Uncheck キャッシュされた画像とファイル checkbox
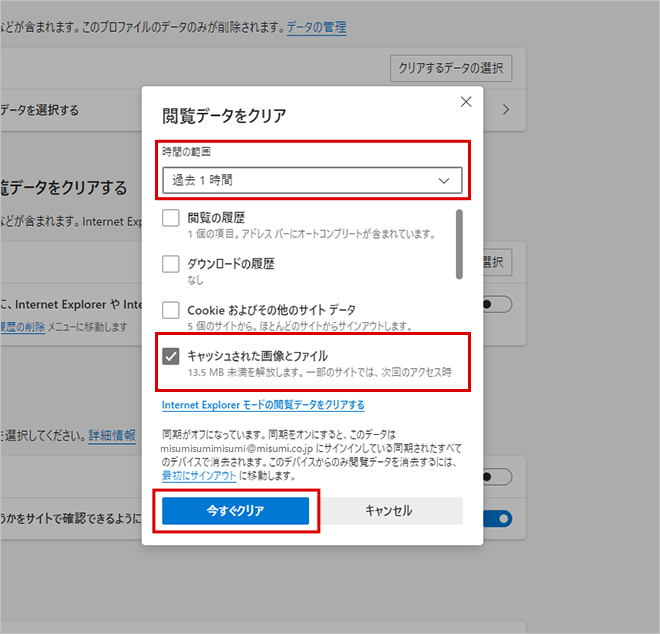The width and height of the screenshot is (660, 634). (x=171, y=356)
